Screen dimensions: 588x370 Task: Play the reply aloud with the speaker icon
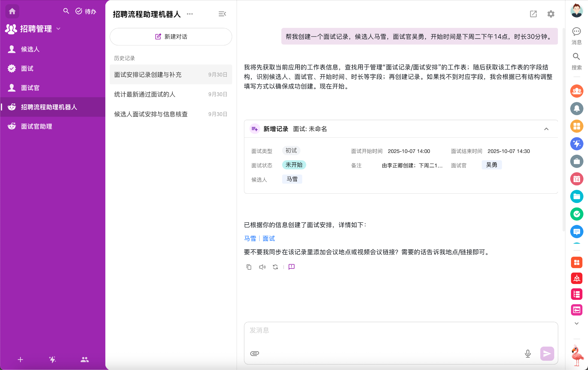tap(262, 267)
